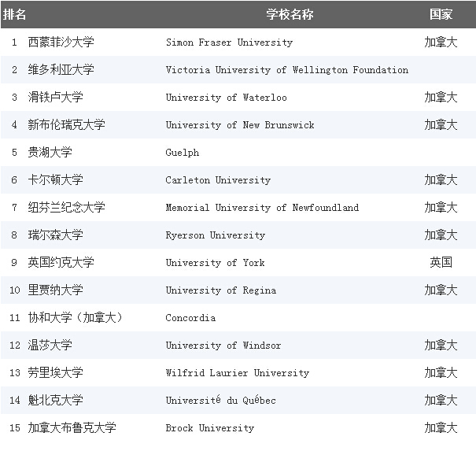476x451 pixels.
Task: Click Carleton University text
Action: (218, 180)
